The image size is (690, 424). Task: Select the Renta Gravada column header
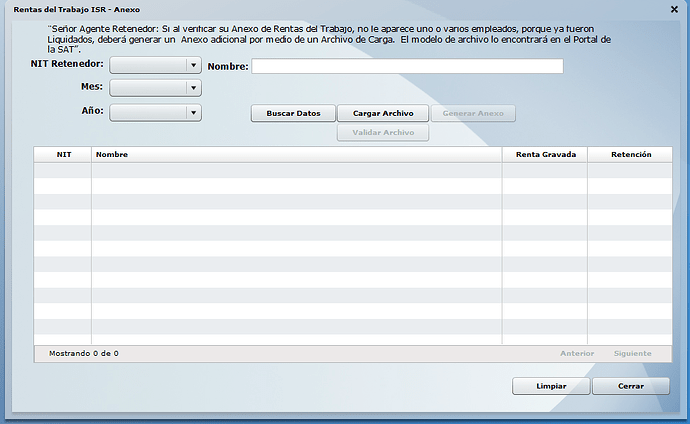pyautogui.click(x=545, y=155)
